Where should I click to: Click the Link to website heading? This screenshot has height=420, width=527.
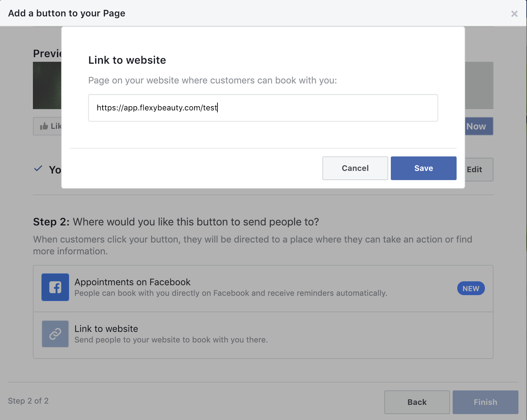pos(127,60)
